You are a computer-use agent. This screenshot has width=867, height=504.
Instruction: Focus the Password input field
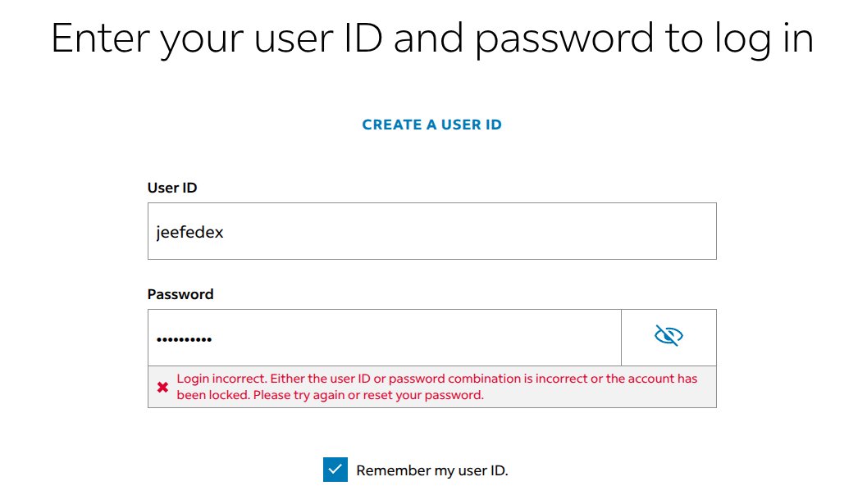tap(385, 338)
